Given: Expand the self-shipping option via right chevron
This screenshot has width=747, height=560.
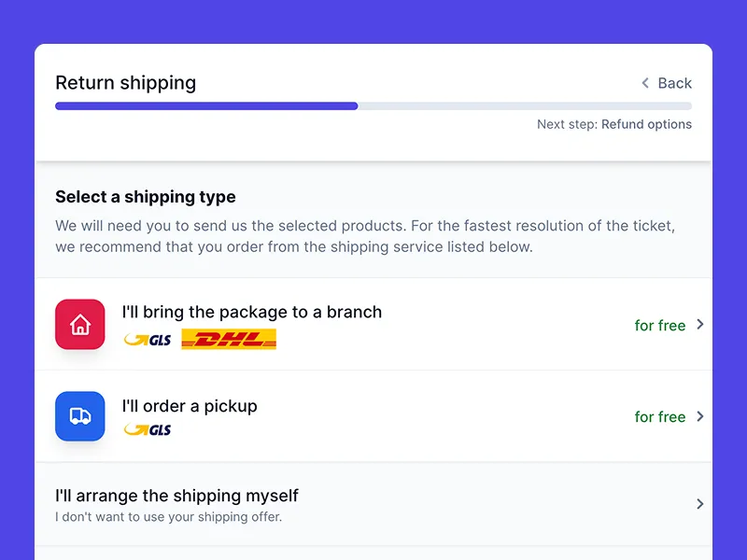Looking at the screenshot, I should [699, 503].
